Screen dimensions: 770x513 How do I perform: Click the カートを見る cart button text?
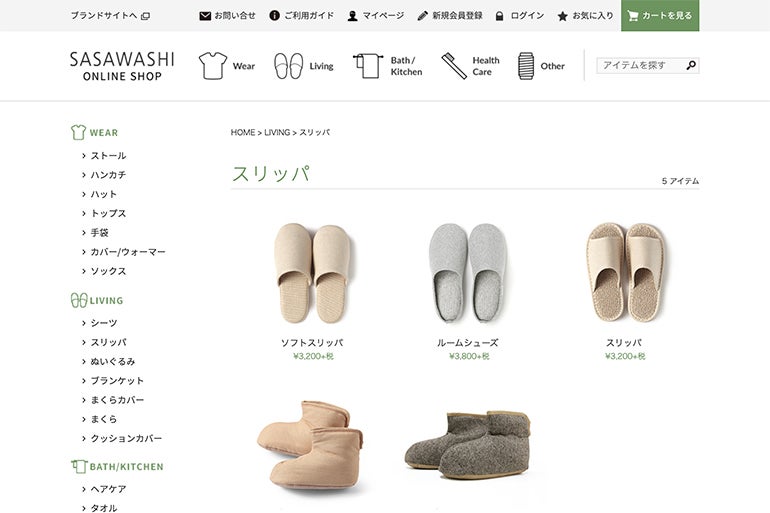(x=667, y=16)
